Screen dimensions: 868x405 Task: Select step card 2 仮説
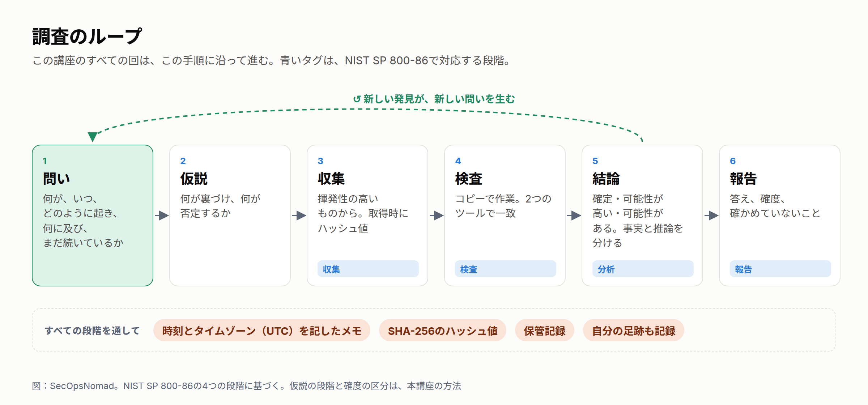point(230,216)
